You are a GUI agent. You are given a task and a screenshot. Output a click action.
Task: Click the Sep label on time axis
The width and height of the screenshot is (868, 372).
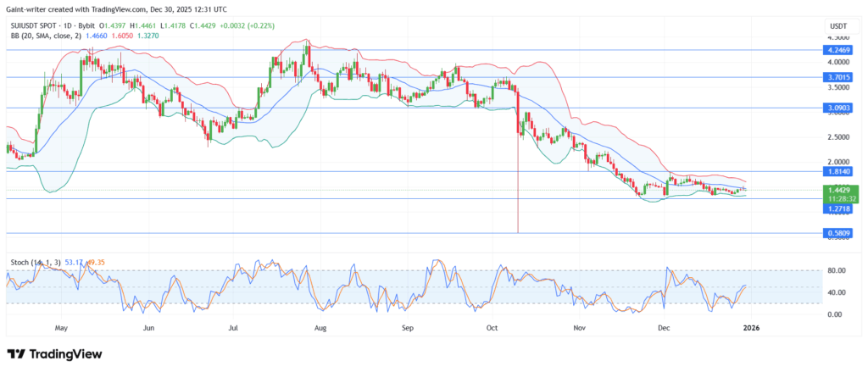(408, 328)
